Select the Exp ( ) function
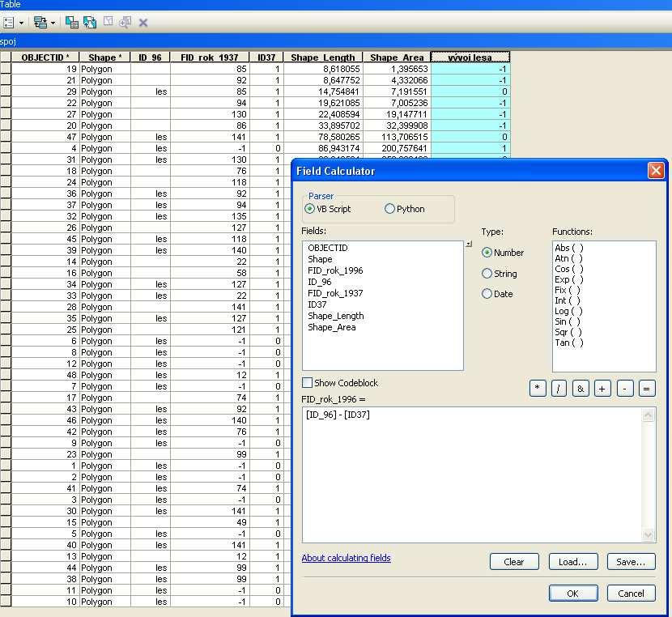The width and height of the screenshot is (672, 617). point(568,279)
